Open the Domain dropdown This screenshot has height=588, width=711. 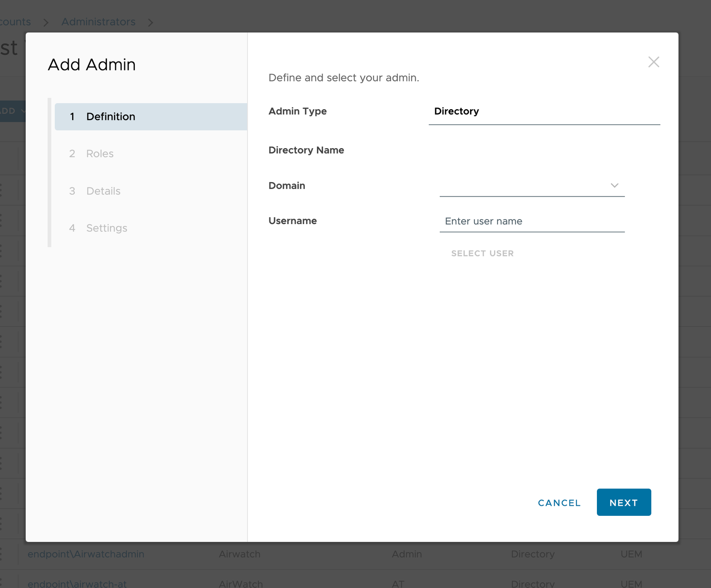(x=614, y=185)
